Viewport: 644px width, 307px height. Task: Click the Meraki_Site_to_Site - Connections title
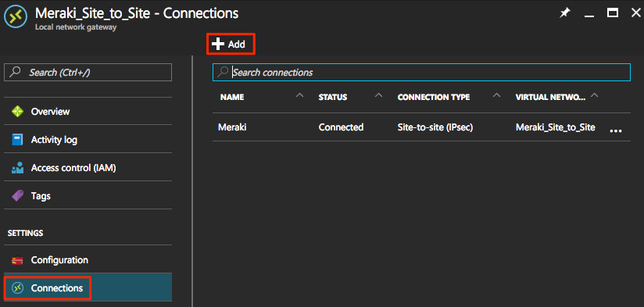(x=137, y=13)
